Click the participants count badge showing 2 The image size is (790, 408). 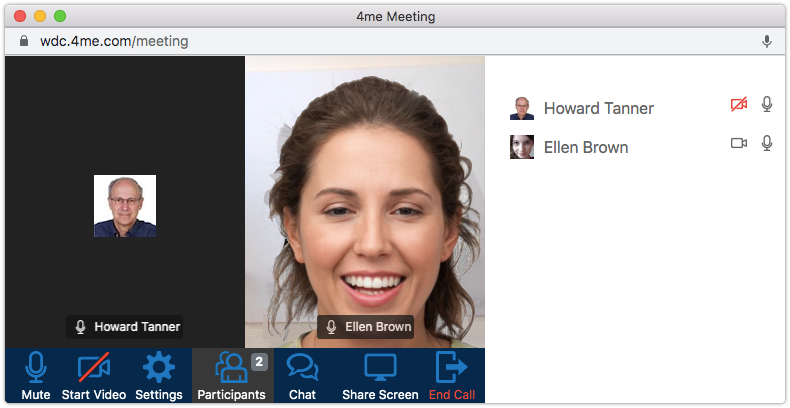259,362
